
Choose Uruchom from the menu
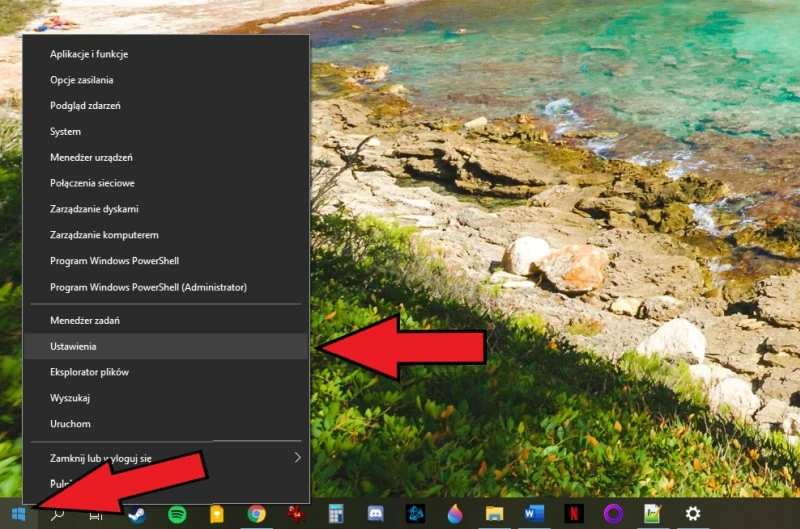tap(166, 424)
